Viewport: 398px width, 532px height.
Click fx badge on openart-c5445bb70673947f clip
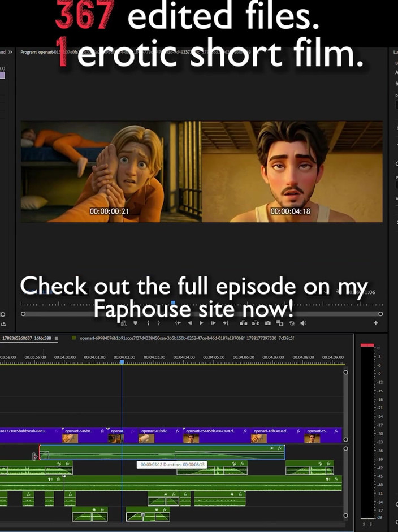pos(245,431)
